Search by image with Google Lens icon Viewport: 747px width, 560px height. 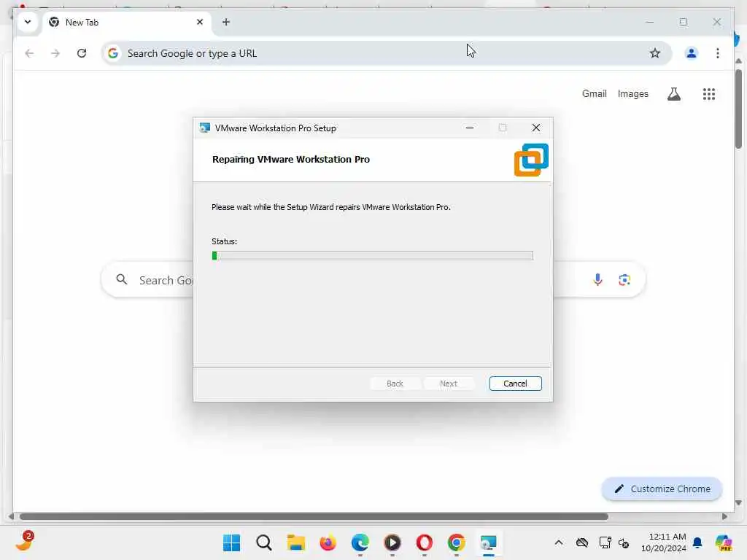pos(624,279)
